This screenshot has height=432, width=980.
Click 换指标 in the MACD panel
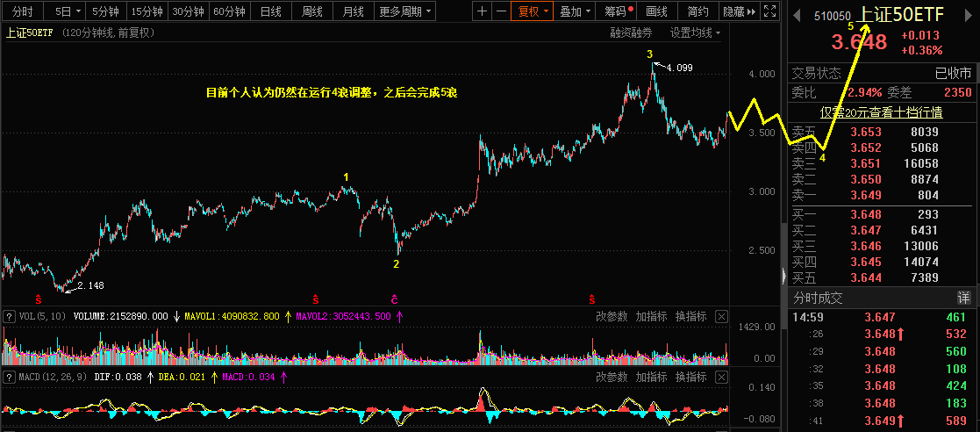pyautogui.click(x=690, y=377)
